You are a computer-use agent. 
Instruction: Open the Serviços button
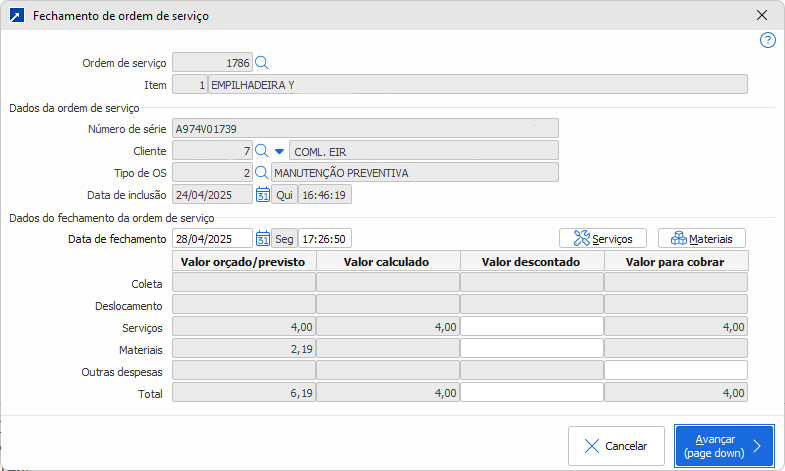click(x=603, y=239)
